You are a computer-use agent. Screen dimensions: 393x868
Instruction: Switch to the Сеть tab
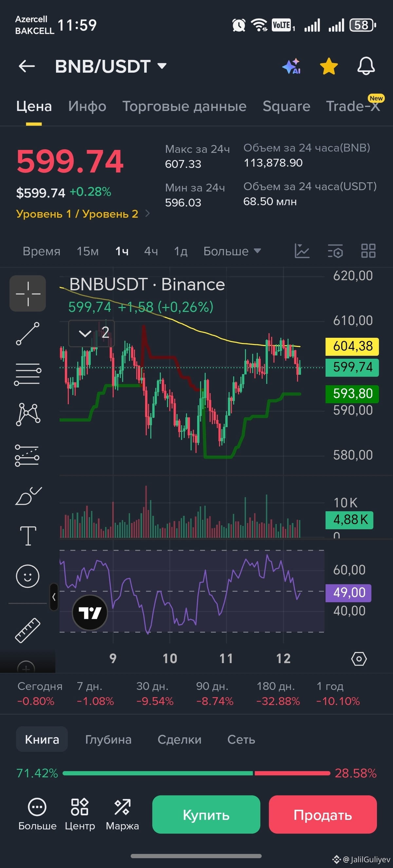(241, 740)
